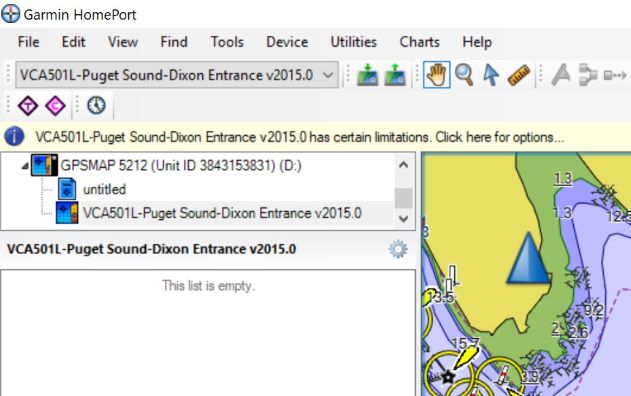Screen dimensions: 631x396
Task: Click the Garmin HomePort title bar compass icon
Action: point(10,14)
